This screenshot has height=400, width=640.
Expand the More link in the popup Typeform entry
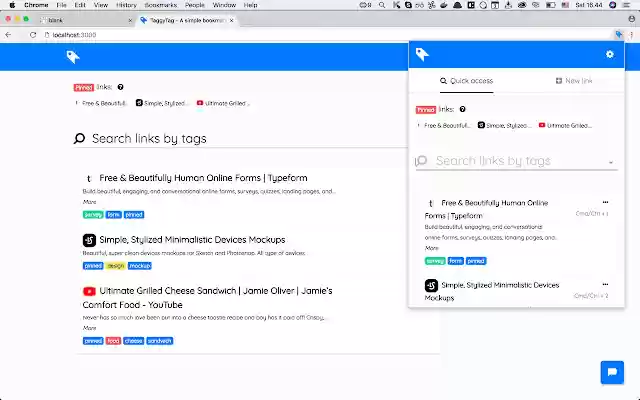pos(431,248)
